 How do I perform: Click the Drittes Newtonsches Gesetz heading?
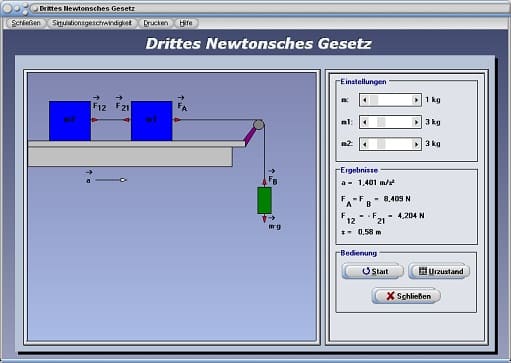pyautogui.click(x=258, y=44)
